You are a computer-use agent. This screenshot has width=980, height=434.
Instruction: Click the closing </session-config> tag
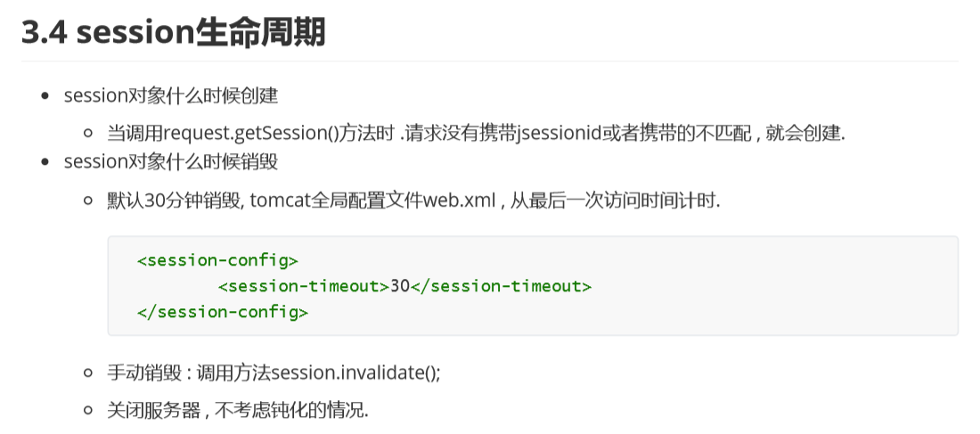(x=223, y=312)
